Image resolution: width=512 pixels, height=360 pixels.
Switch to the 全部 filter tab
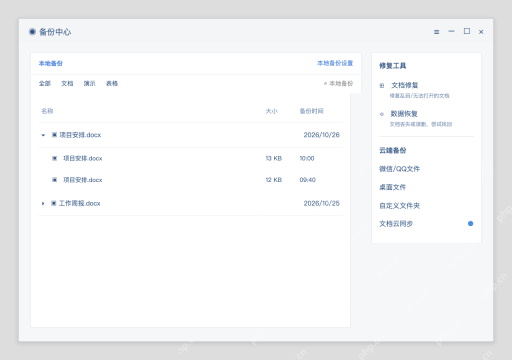click(x=45, y=83)
